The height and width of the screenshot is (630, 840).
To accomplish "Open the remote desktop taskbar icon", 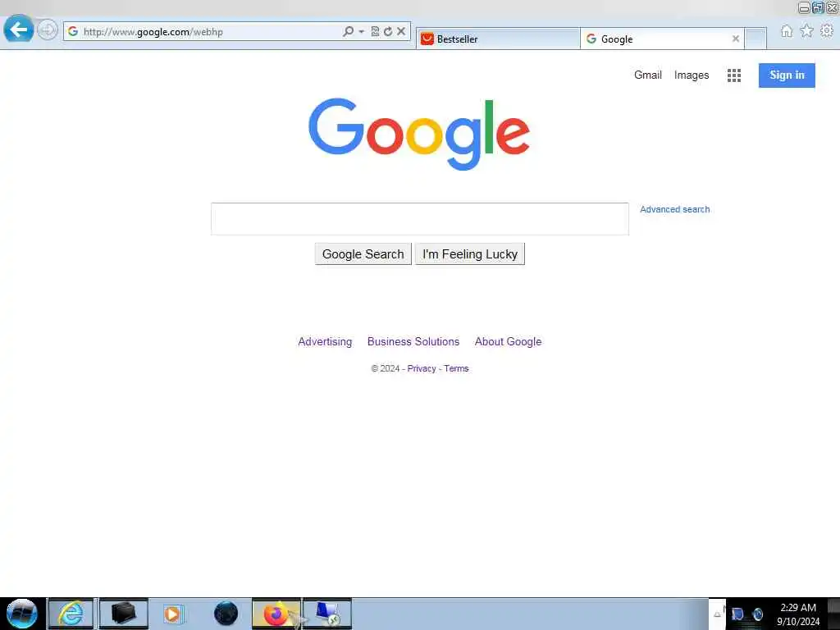I will point(326,614).
